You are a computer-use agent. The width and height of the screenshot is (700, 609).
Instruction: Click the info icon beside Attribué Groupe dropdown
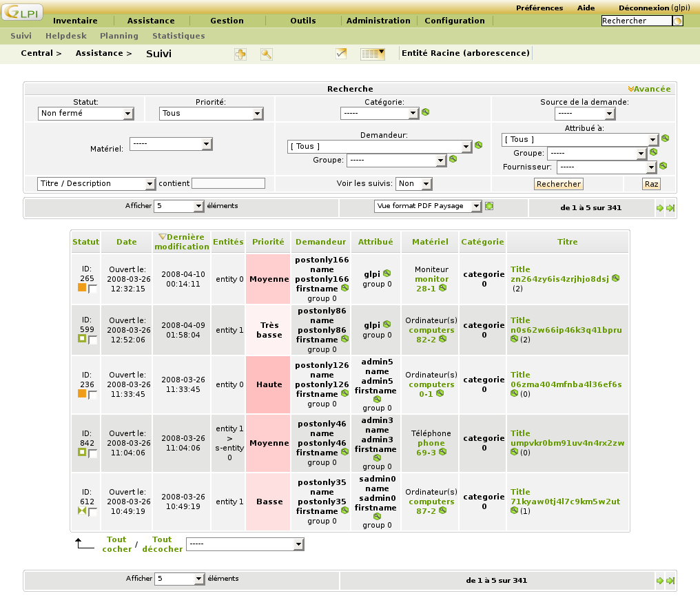pyautogui.click(x=654, y=152)
